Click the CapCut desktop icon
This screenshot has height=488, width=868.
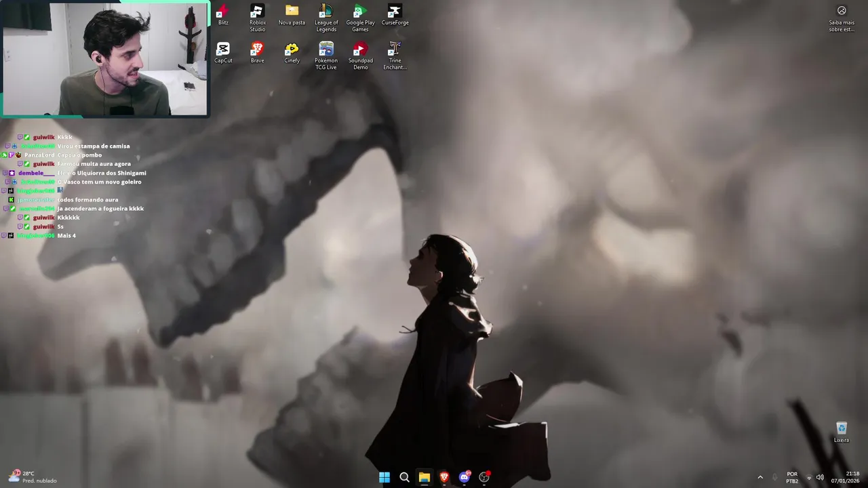tap(223, 53)
